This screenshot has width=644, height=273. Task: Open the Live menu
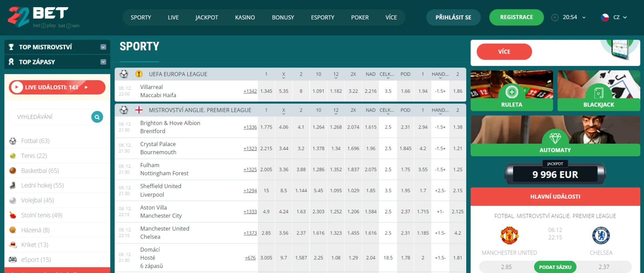coord(173,17)
